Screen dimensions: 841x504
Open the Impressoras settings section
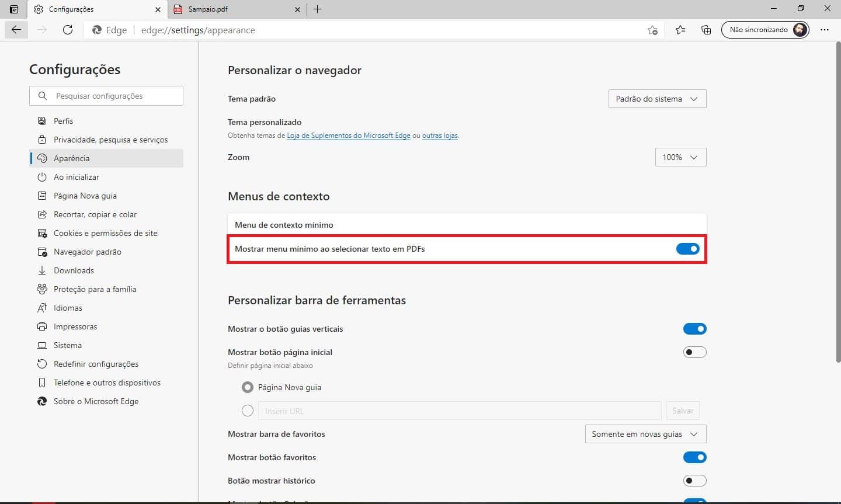coord(75,326)
